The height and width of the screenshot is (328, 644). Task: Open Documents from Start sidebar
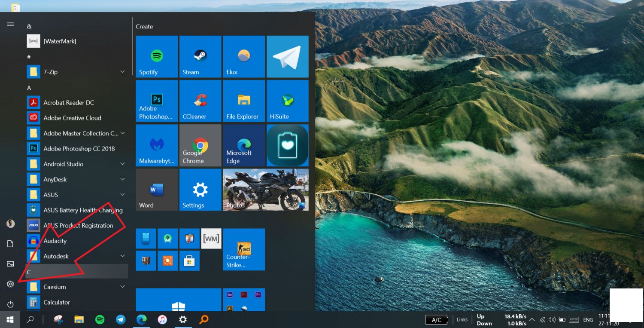(x=10, y=244)
